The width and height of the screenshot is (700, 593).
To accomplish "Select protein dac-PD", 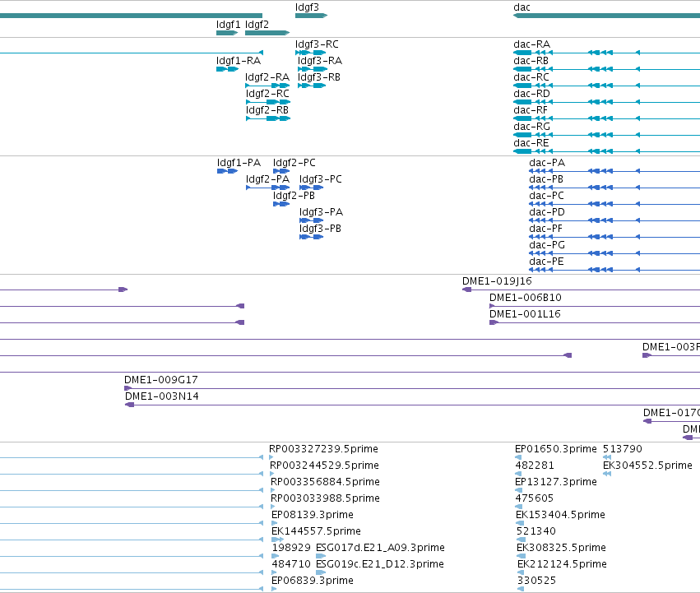I will (x=614, y=220).
